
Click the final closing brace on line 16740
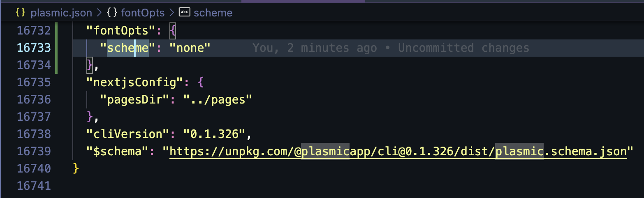pos(76,169)
